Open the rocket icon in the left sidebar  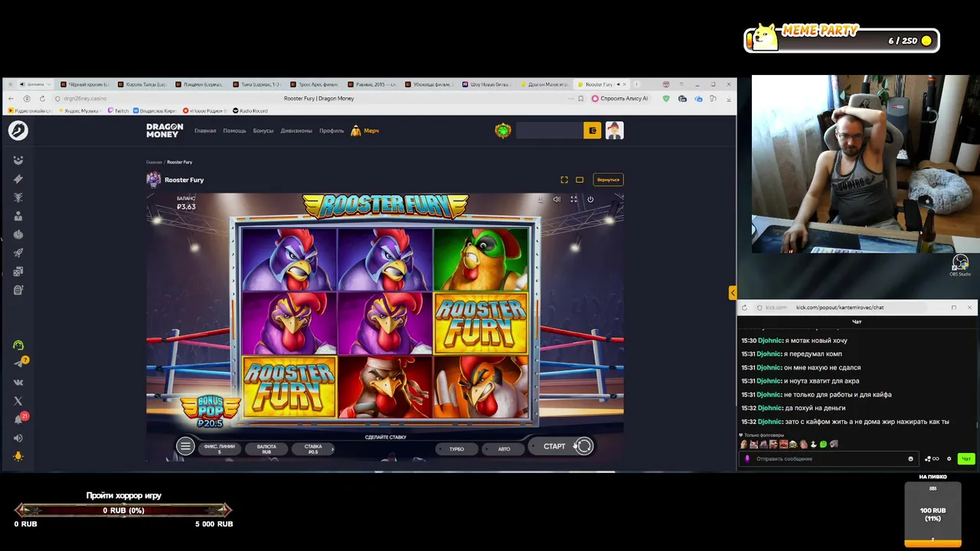point(18,253)
